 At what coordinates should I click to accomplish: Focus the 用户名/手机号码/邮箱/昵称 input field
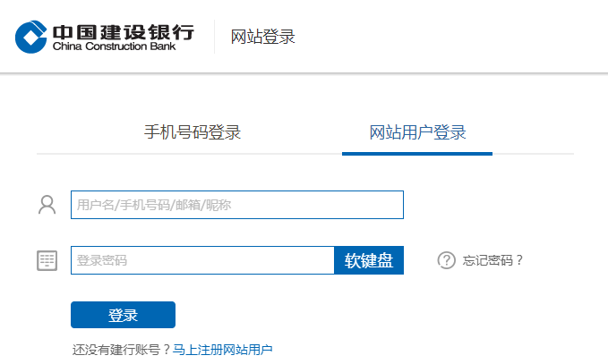point(237,205)
